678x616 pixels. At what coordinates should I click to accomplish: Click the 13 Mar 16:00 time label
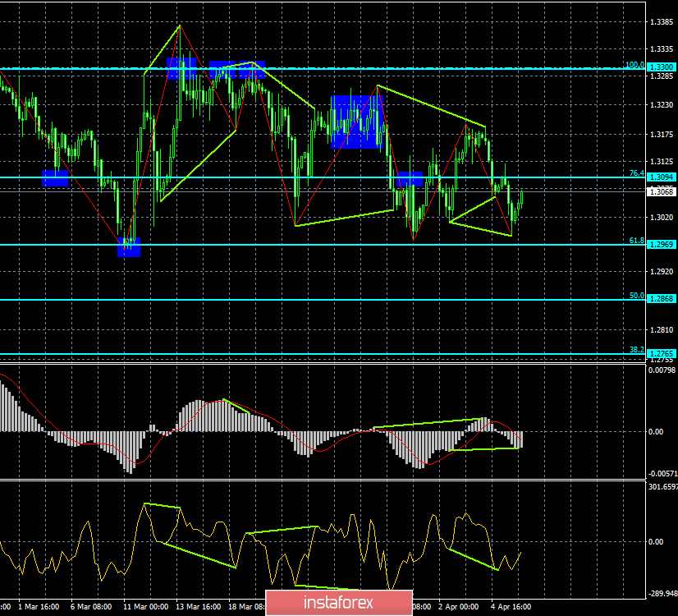point(199,606)
